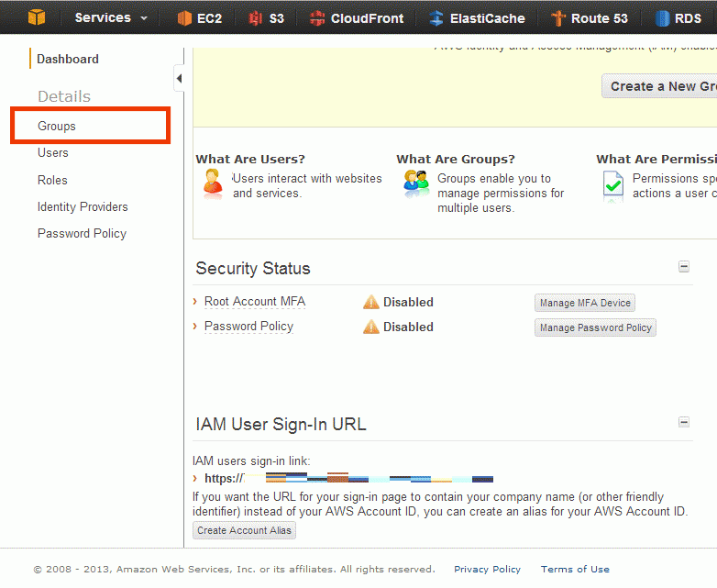The height and width of the screenshot is (588, 717).
Task: Go to the Route 53 shortcut
Action: [x=590, y=18]
